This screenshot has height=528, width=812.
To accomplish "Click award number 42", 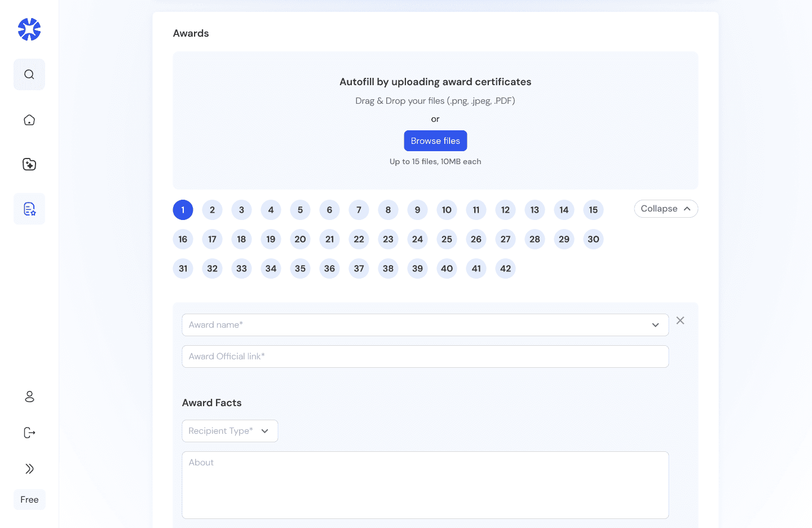I will click(505, 269).
